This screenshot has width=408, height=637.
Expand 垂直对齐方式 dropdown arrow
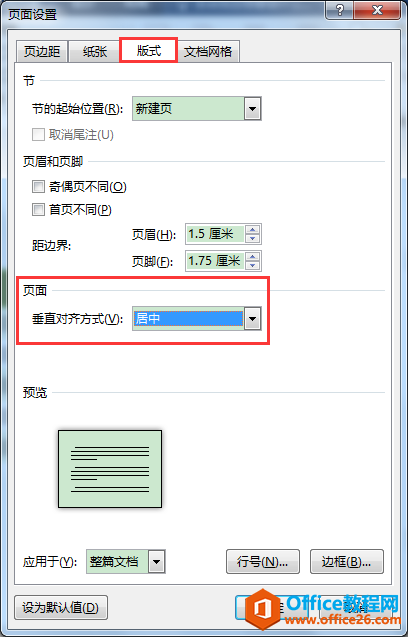[x=252, y=319]
